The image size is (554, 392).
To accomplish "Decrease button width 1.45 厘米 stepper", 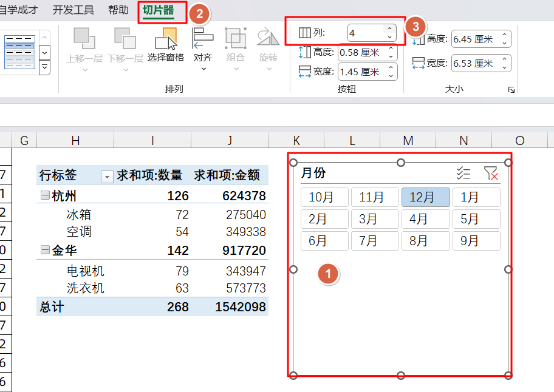I will tap(391, 76).
